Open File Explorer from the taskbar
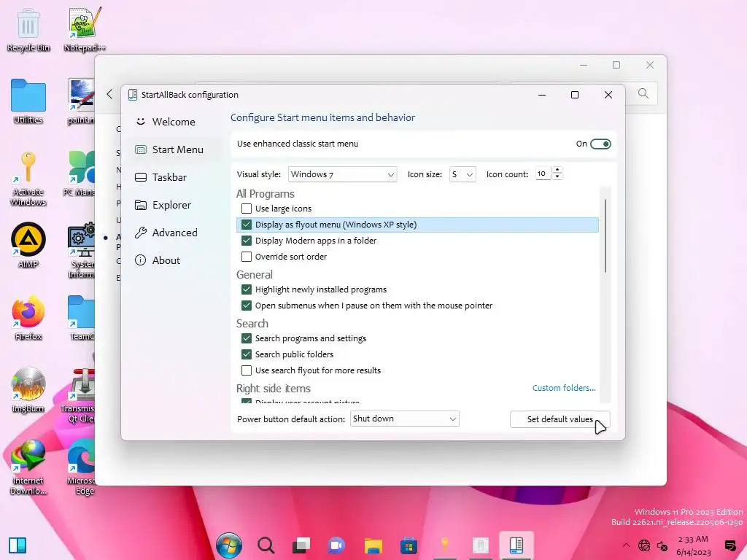Image resolution: width=747 pixels, height=560 pixels. click(373, 545)
